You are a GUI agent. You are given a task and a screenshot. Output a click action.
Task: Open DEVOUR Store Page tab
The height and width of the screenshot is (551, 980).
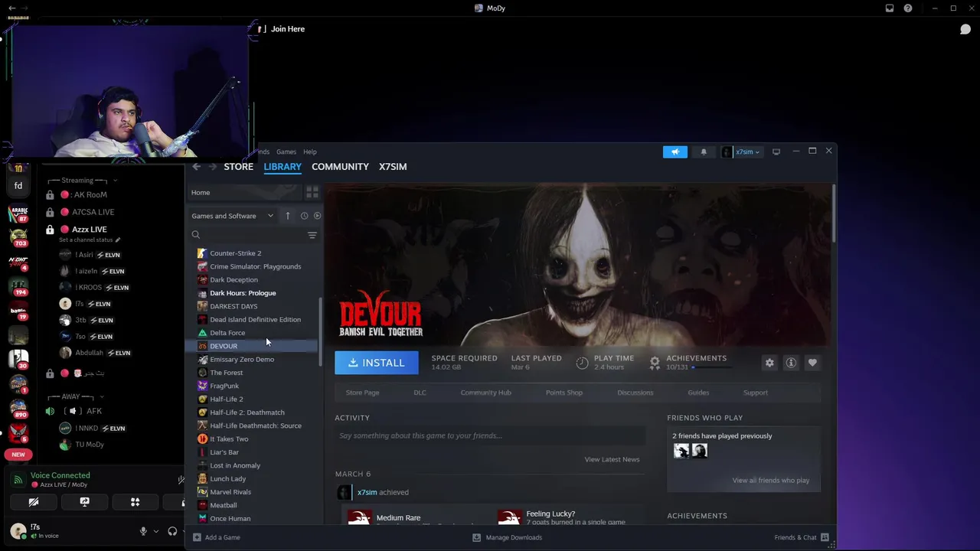point(362,393)
